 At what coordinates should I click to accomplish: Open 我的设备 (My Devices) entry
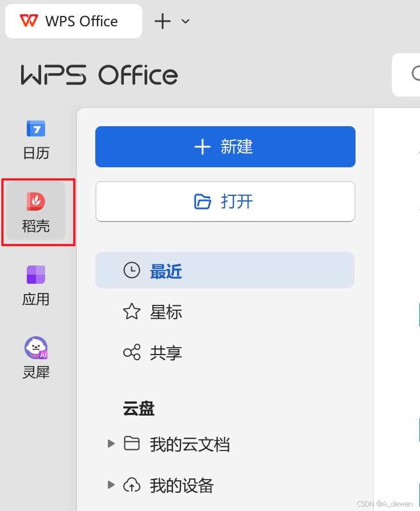168,485
